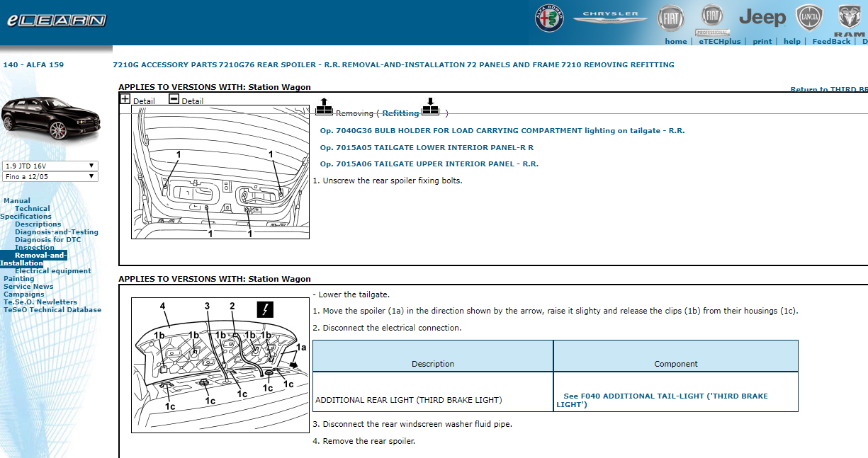Click 'Unscrew the rear spoiler fixing bolts' step
Screen dimensions: 868x458
tap(388, 181)
